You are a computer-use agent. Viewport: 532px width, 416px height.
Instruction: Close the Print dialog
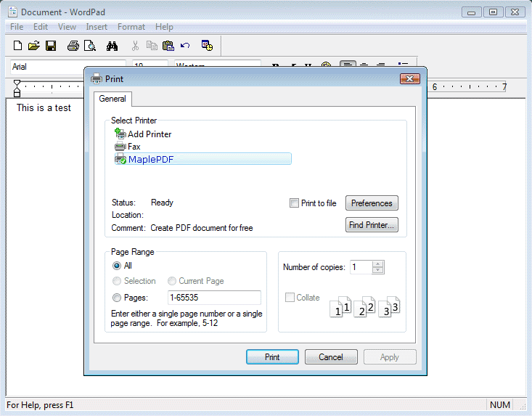tap(410, 78)
